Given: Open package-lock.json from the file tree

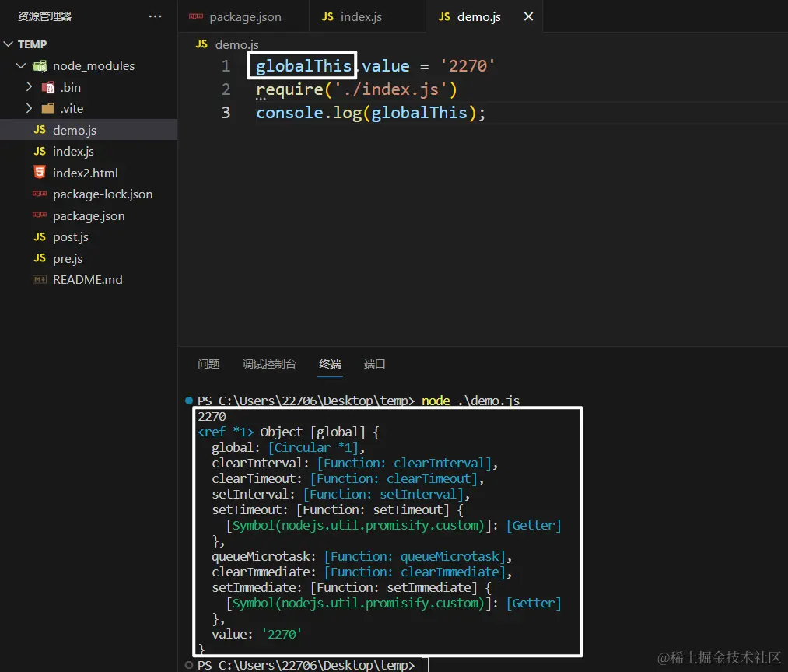Looking at the screenshot, I should click(x=89, y=194).
